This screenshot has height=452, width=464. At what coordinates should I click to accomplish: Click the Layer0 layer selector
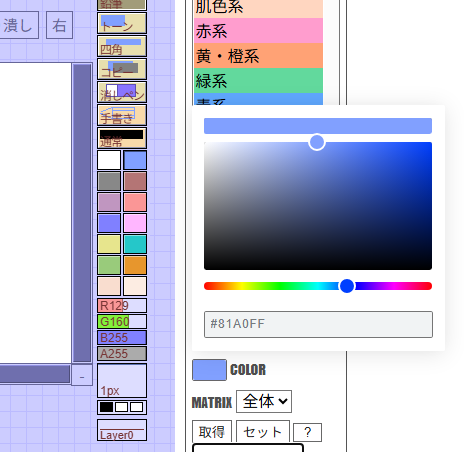point(122,430)
